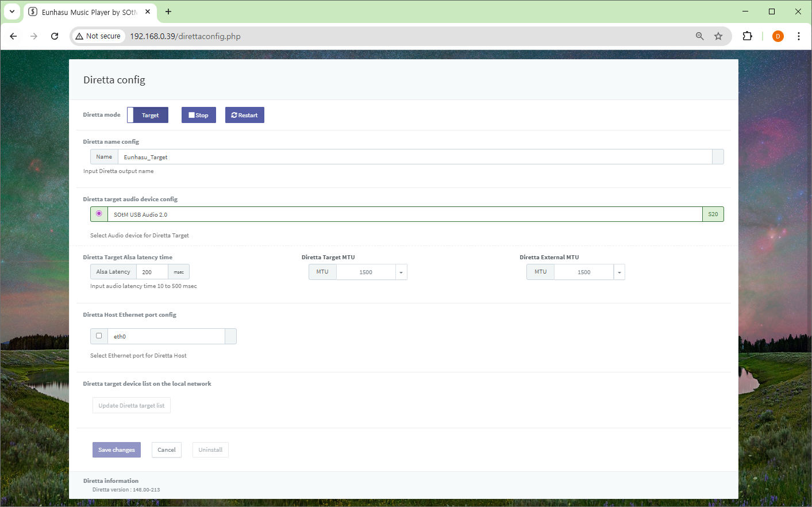This screenshot has height=507, width=812.
Task: Open a new browser tab
Action: pos(168,11)
